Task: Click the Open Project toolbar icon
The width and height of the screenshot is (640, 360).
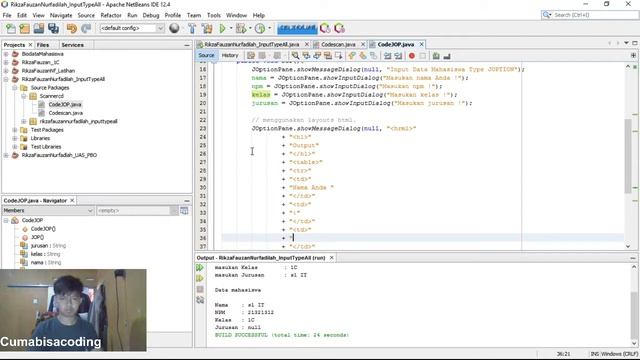Action: click(x=39, y=28)
